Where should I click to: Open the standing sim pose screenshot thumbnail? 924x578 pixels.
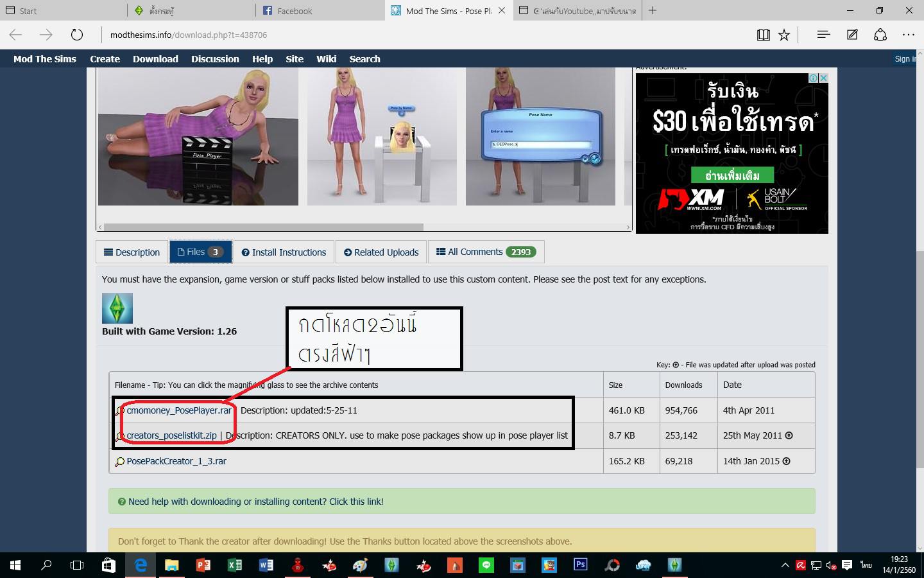(x=382, y=136)
